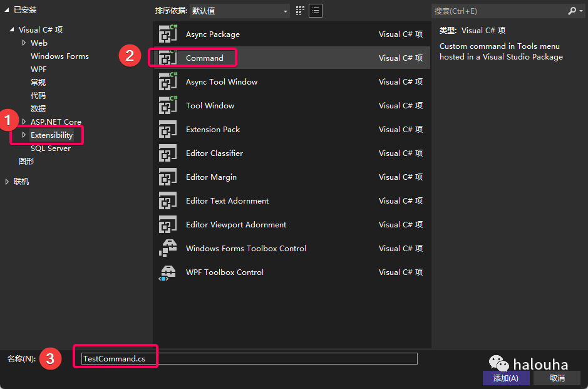Open the search options dropdown arrow

581,11
